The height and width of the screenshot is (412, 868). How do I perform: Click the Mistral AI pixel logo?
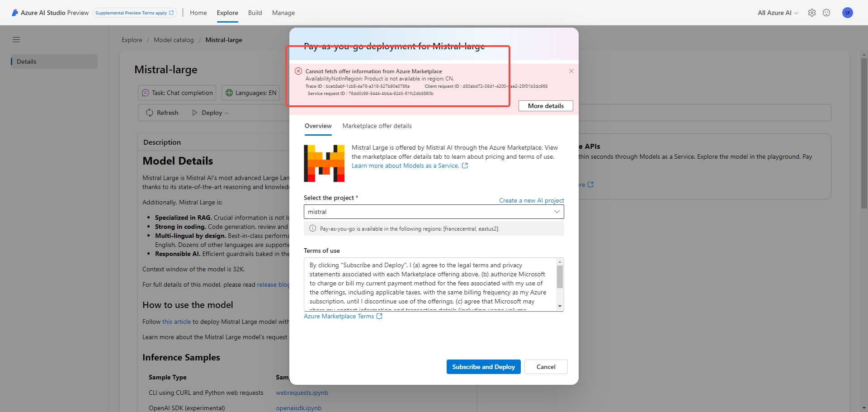coord(324,163)
